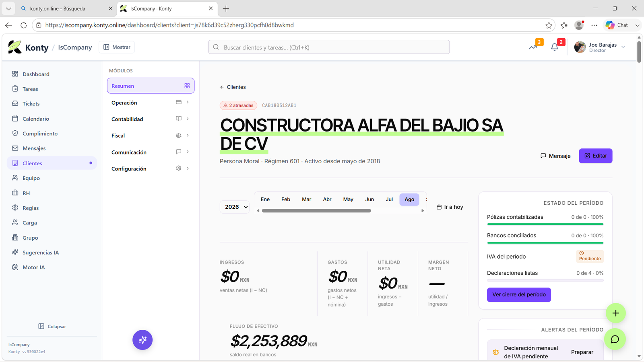The height and width of the screenshot is (362, 644).
Task: Open the Joe Barajas user menu
Action: coord(600,47)
